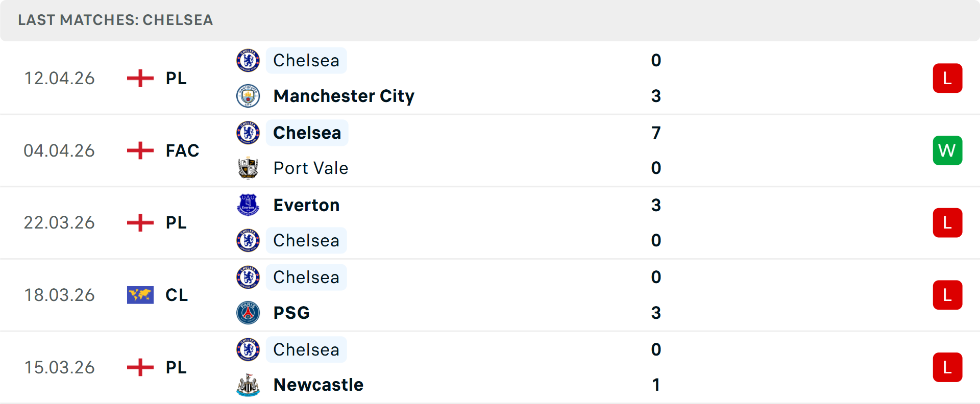Open the Everton team link
The height and width of the screenshot is (404, 980).
[x=306, y=205]
